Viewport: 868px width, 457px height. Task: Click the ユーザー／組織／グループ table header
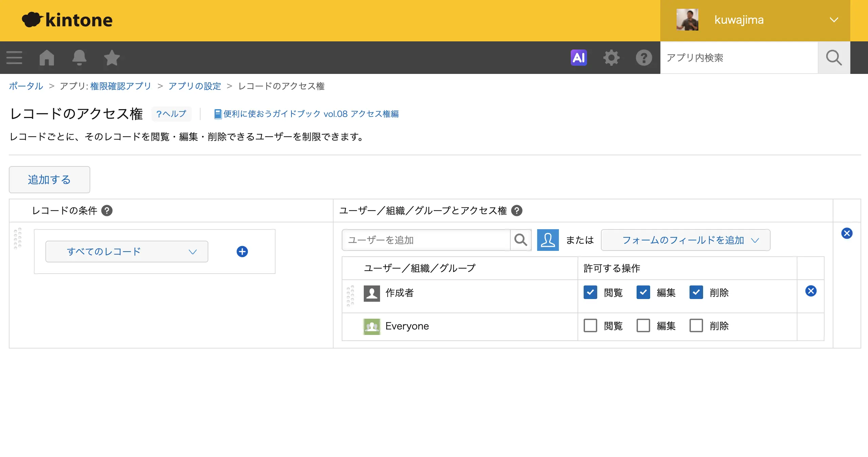click(420, 268)
